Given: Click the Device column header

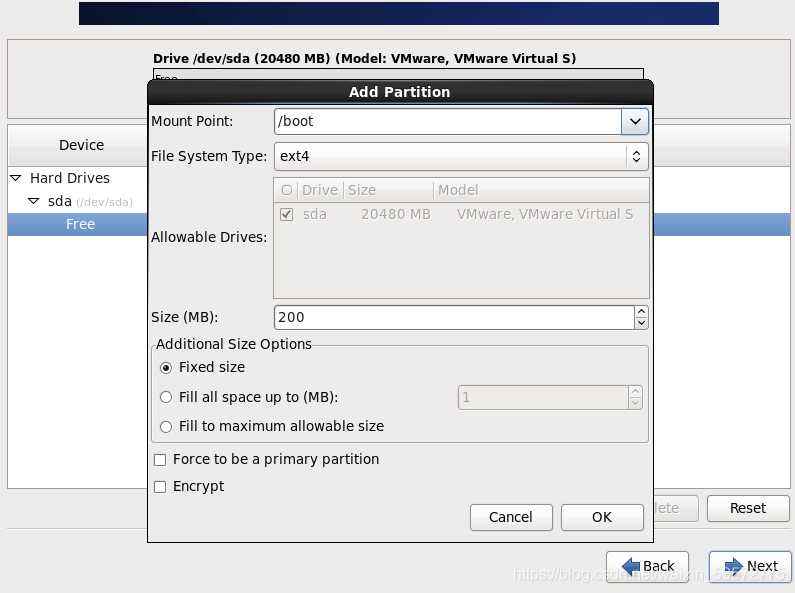Looking at the screenshot, I should pyautogui.click(x=79, y=145).
